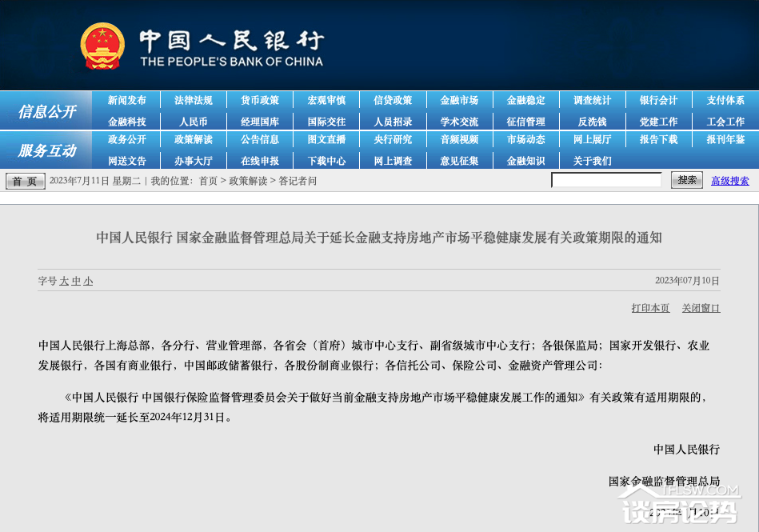Viewport: 759px width, 532px height.
Task: Visit the 网上展厅 section
Action: tap(592, 139)
